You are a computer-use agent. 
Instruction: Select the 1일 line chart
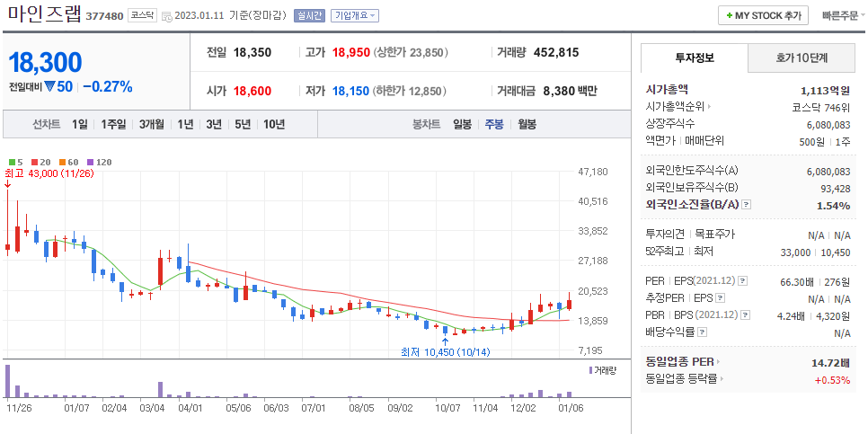tap(79, 124)
